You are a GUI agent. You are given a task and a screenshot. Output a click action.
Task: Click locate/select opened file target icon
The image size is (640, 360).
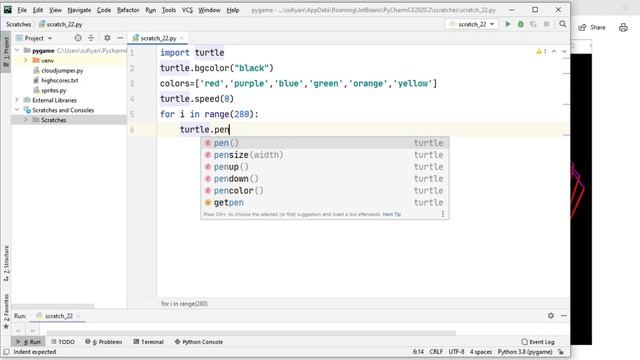tap(78, 38)
